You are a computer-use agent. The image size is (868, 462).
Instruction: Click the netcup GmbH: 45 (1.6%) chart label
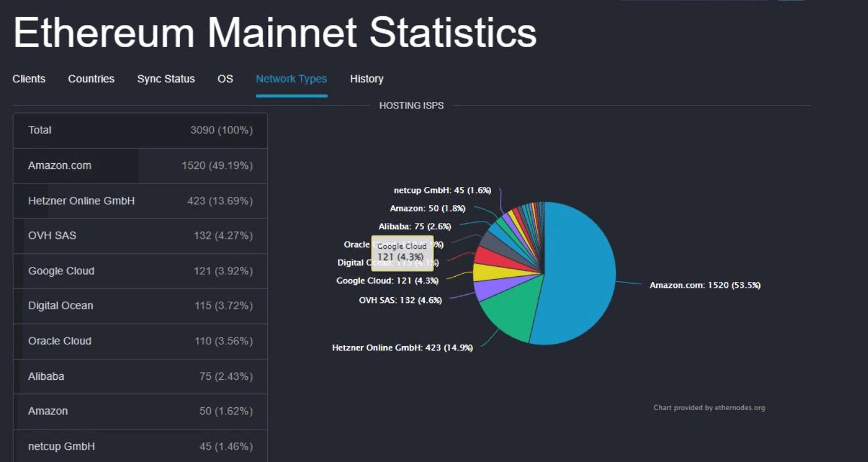pos(443,191)
